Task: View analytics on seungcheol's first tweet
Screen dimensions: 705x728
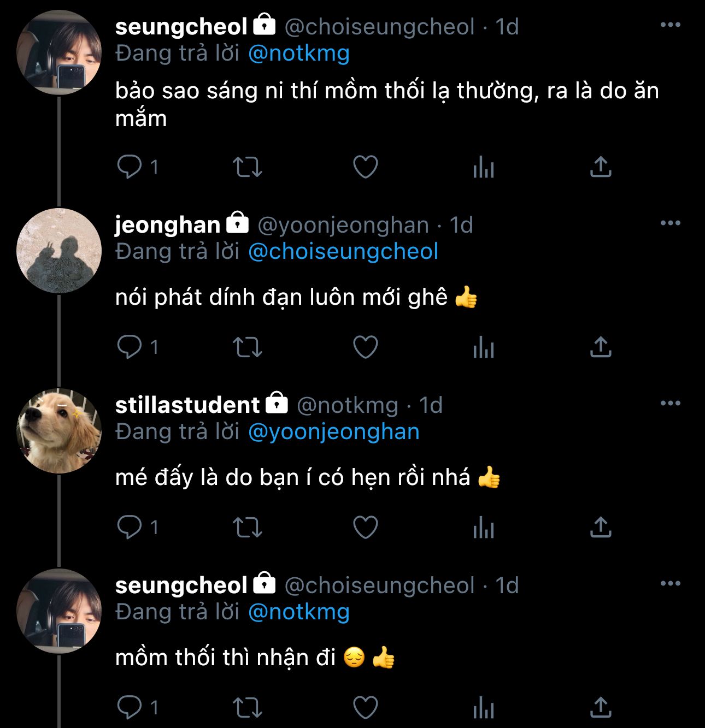Action: pos(484,167)
